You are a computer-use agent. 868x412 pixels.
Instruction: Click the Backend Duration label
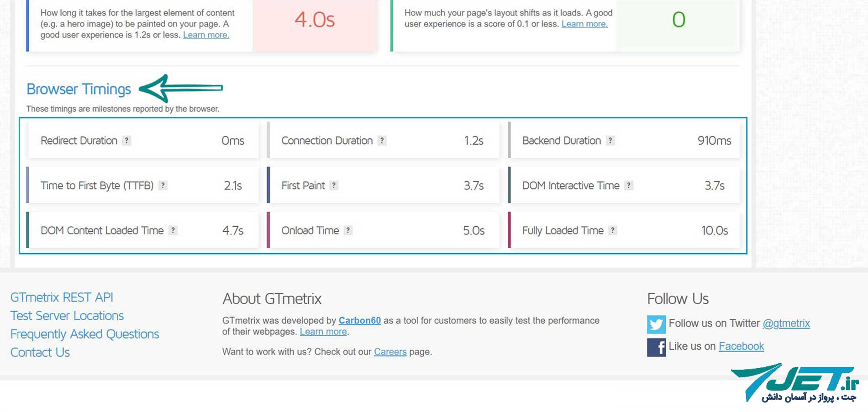click(562, 141)
